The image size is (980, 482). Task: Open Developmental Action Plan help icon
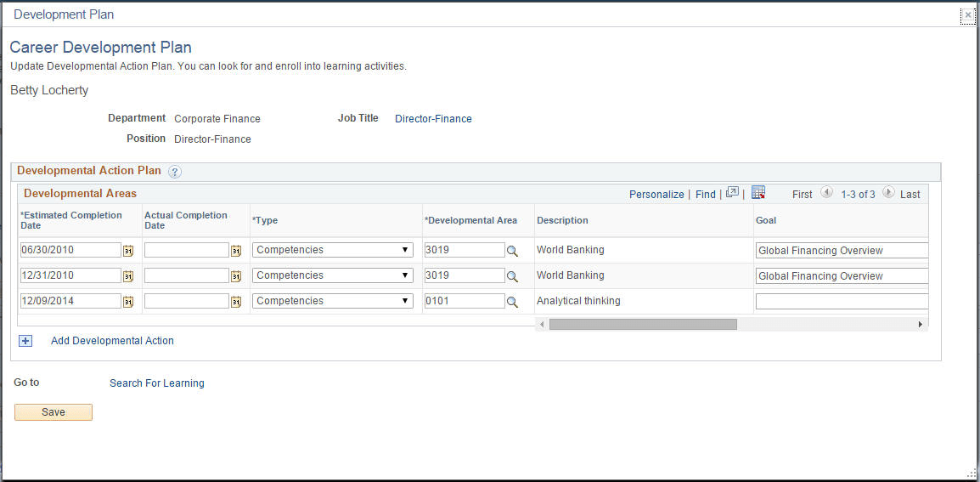(x=175, y=172)
